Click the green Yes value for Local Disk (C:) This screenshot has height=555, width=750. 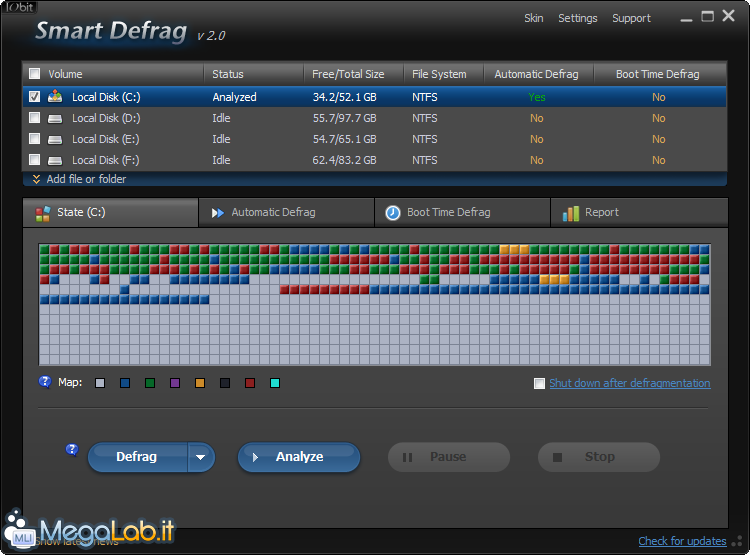tap(537, 97)
